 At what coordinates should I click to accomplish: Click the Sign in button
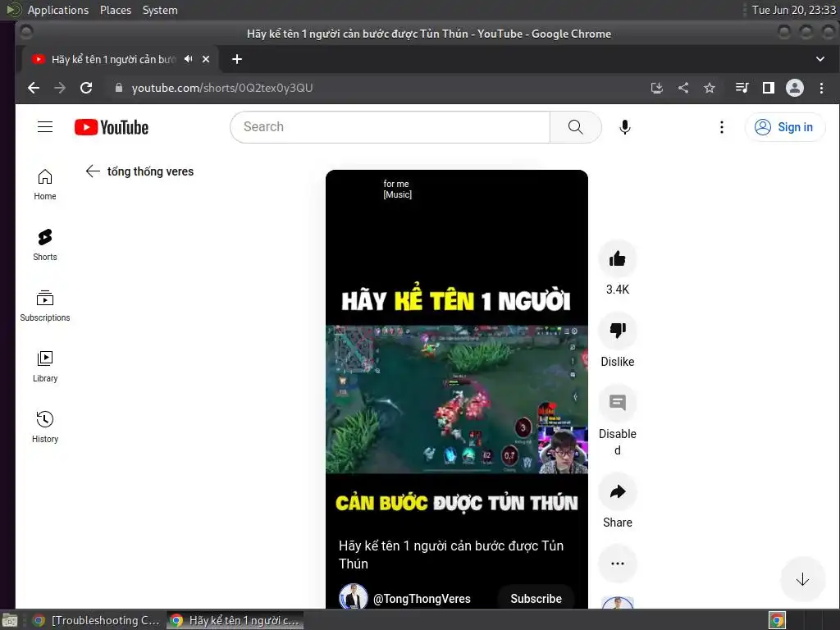click(785, 127)
